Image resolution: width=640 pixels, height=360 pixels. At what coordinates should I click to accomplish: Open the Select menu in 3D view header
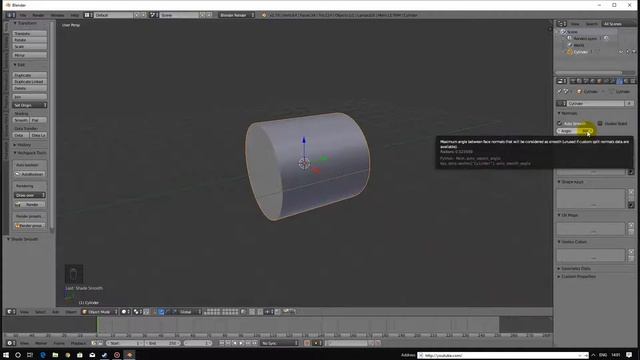click(x=40, y=312)
